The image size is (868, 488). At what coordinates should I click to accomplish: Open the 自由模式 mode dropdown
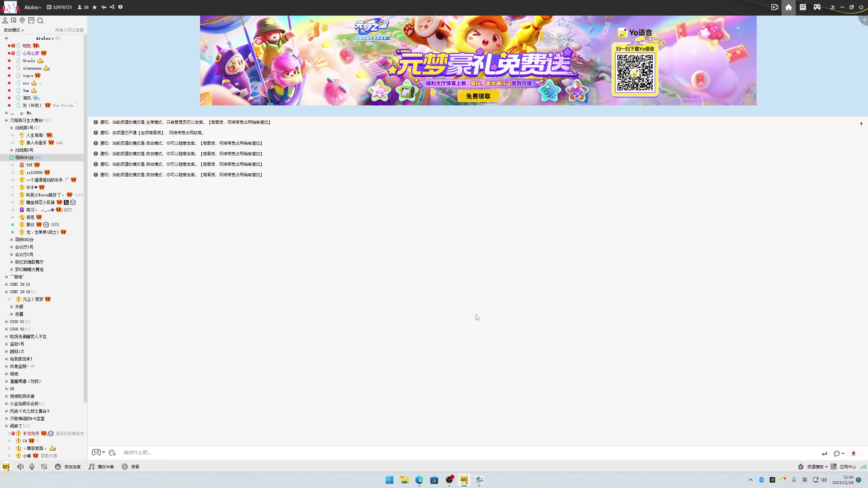(x=14, y=30)
